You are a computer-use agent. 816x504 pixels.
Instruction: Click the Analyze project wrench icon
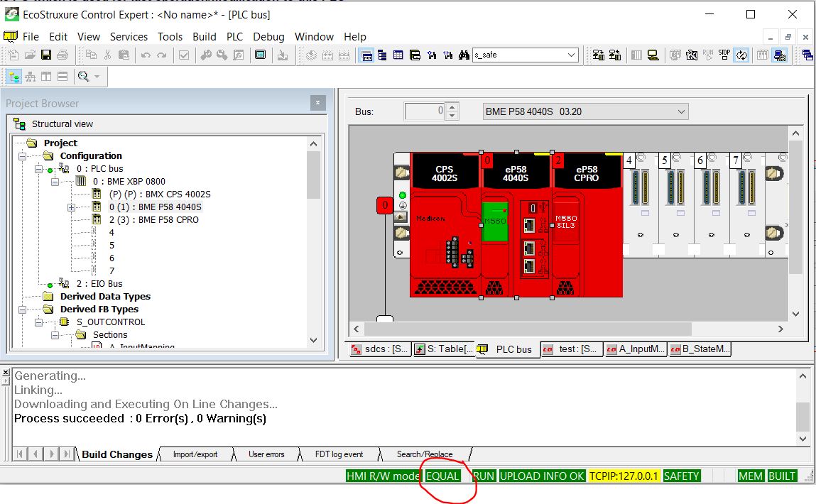pyautogui.click(x=206, y=55)
